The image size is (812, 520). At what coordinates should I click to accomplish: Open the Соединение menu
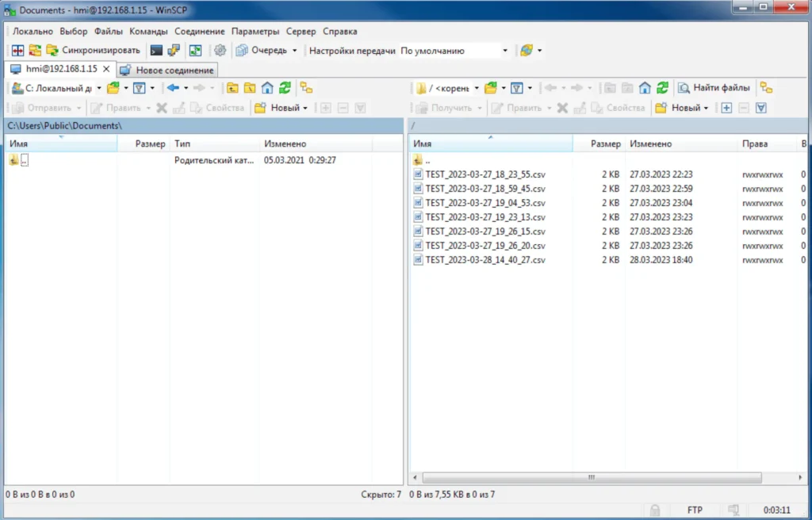point(199,31)
